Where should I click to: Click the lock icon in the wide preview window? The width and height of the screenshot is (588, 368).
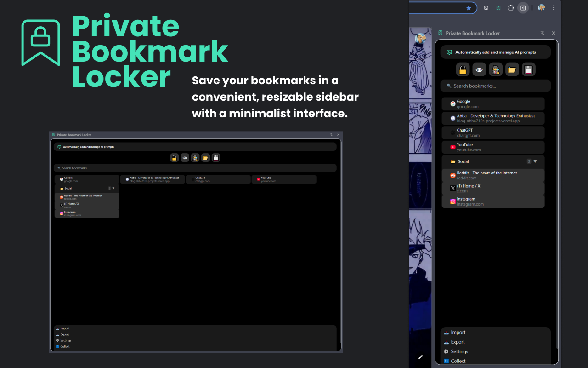click(175, 158)
